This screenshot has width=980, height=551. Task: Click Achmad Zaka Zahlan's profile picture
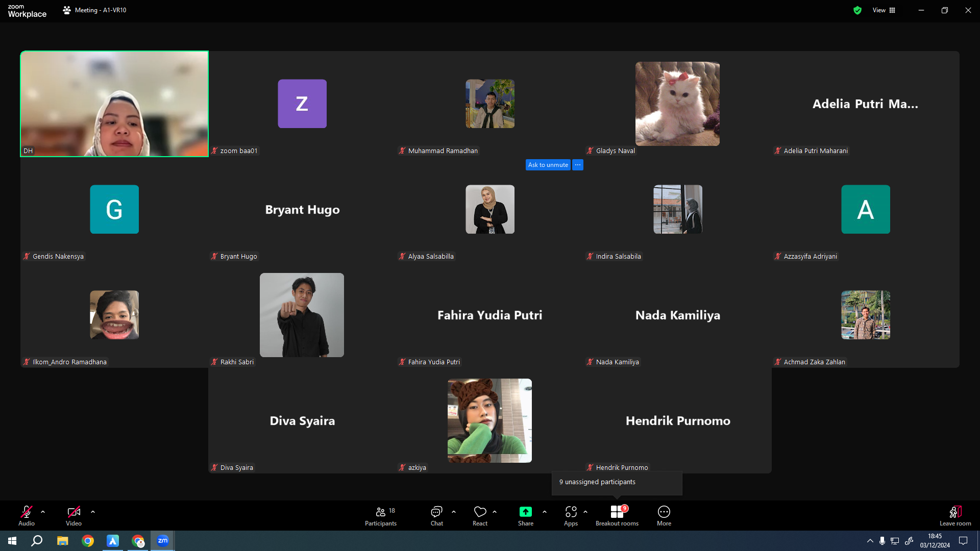tap(866, 315)
